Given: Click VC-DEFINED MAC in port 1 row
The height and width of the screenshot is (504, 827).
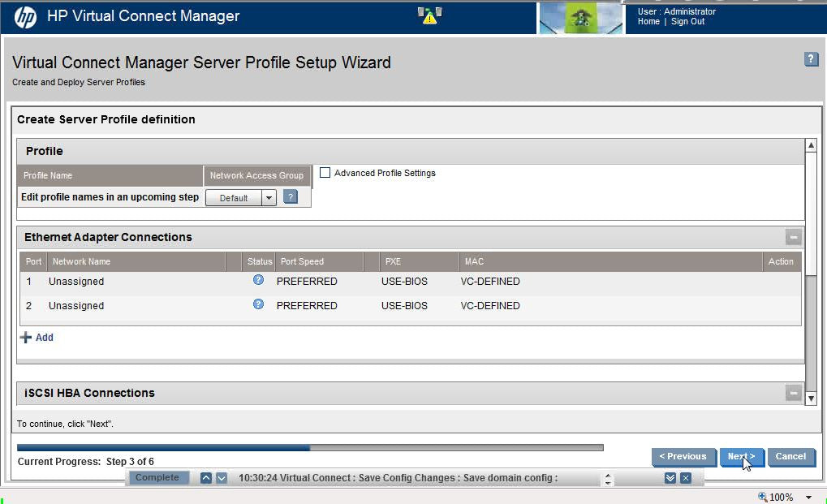Looking at the screenshot, I should (x=490, y=282).
